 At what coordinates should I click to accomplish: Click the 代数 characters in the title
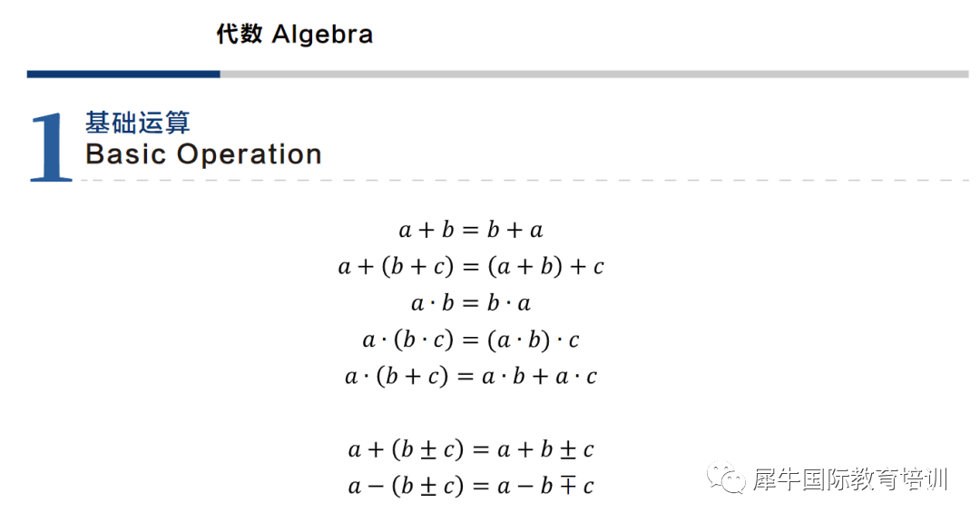240,34
